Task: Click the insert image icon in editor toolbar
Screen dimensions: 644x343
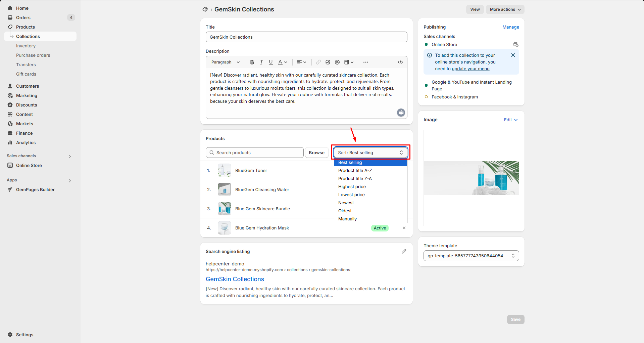Action: [x=328, y=62]
